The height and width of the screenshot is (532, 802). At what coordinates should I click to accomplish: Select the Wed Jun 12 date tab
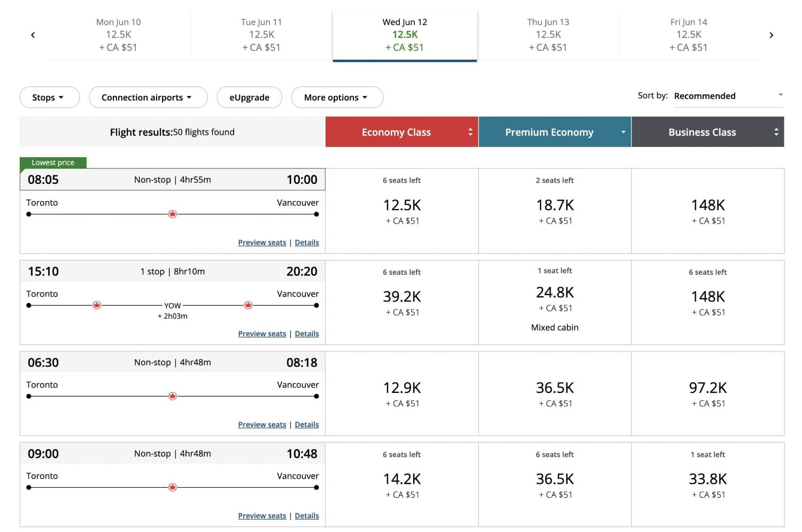click(405, 34)
